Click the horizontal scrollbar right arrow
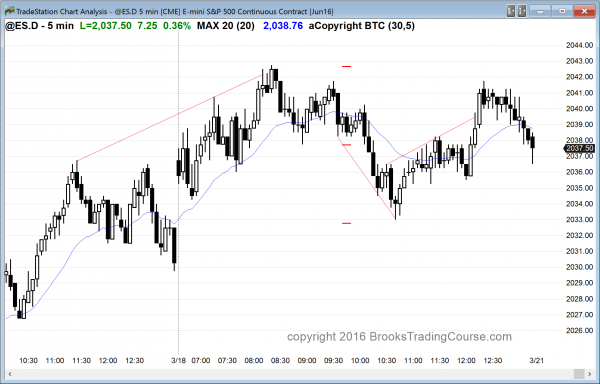Viewport: 600px width, 384px height. coord(590,374)
